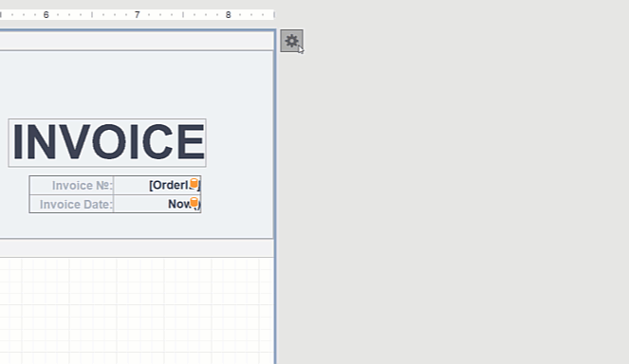Select the large INVOICE title label
This screenshot has height=364, width=629.
pos(107,143)
